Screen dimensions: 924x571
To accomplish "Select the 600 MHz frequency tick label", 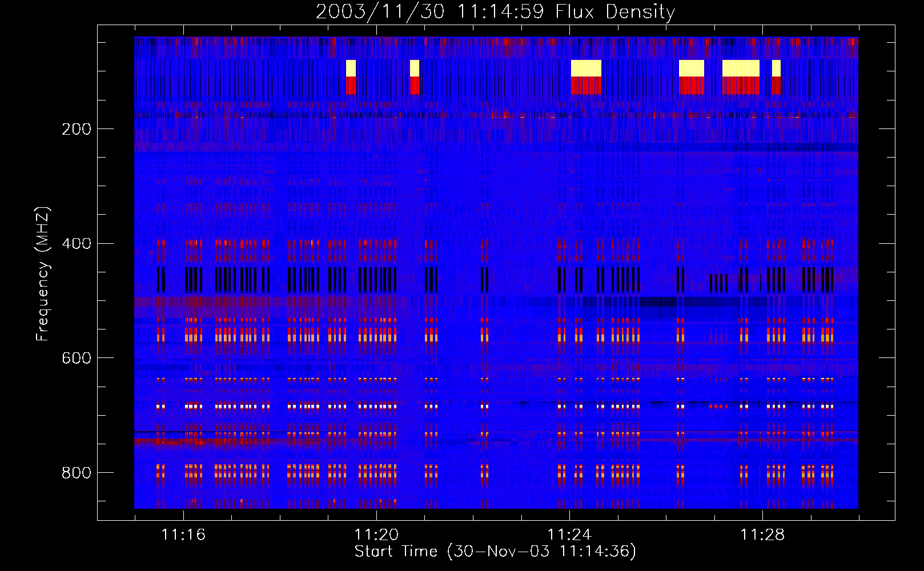I will click(x=77, y=358).
